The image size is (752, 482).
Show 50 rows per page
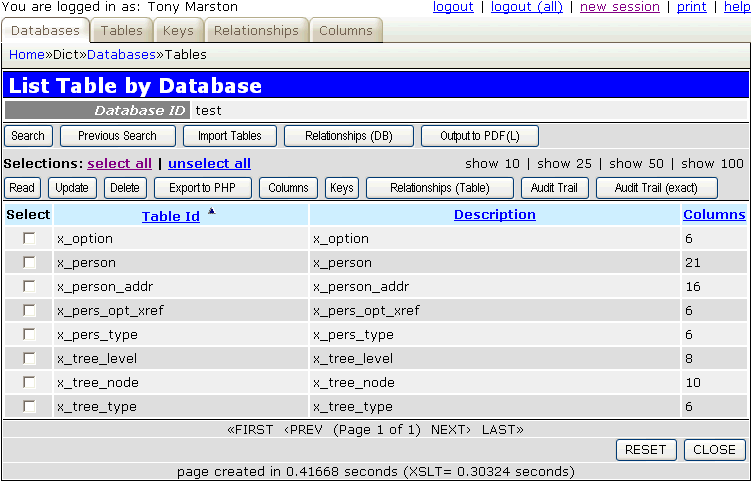pyautogui.click(x=639, y=163)
